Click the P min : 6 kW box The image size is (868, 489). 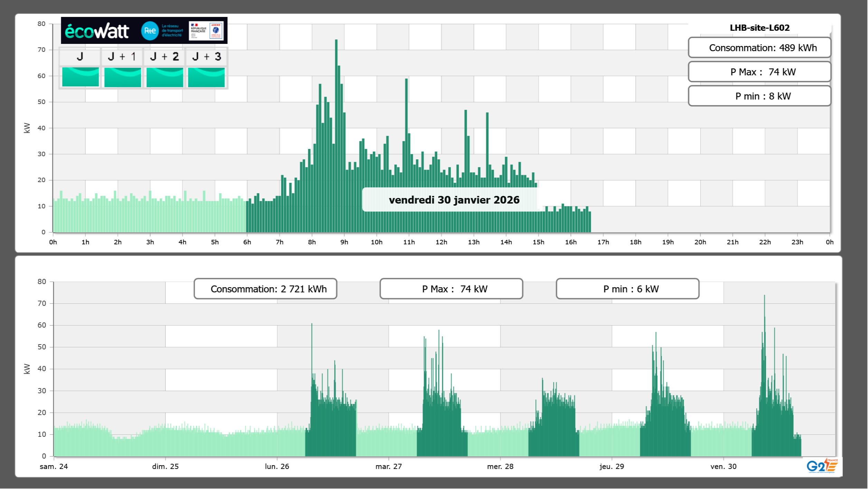click(x=627, y=289)
